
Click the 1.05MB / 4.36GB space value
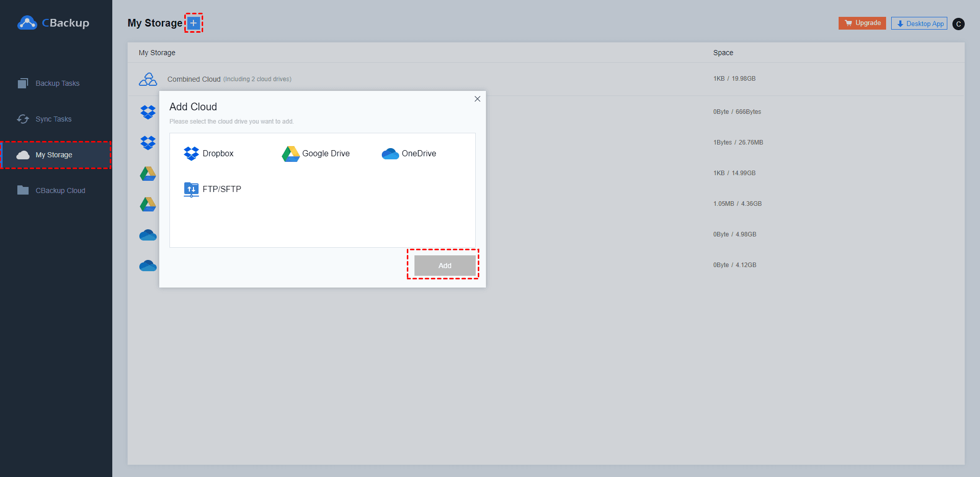tap(738, 204)
